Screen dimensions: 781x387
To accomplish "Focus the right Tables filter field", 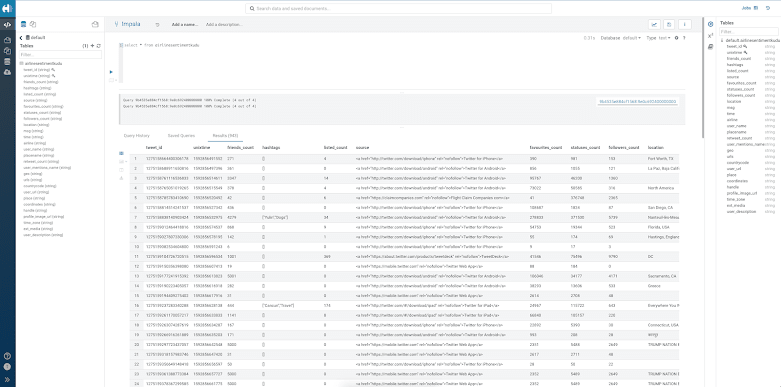I will tap(748, 31).
